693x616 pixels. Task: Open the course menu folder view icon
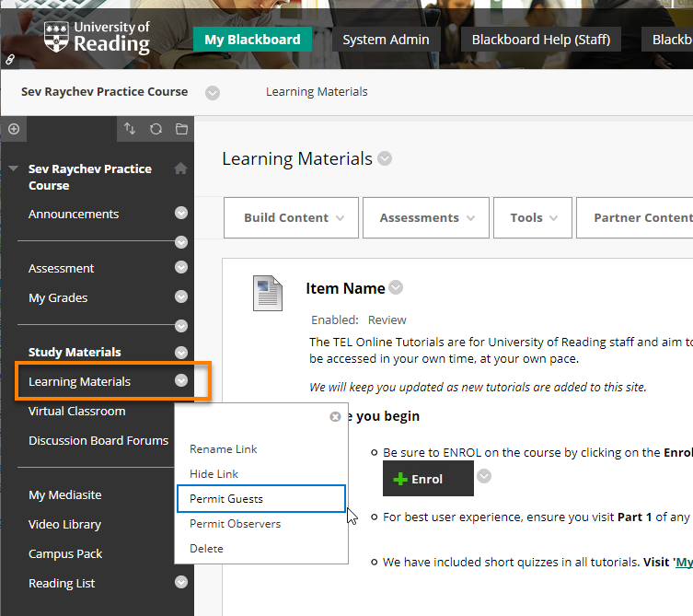(x=181, y=129)
